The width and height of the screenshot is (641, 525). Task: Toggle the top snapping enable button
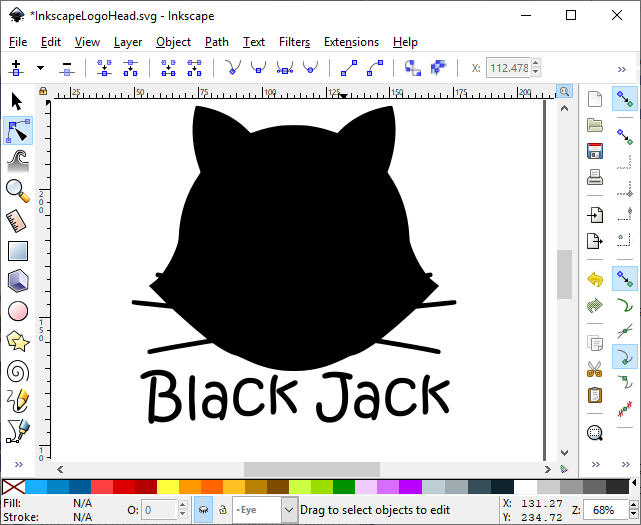pos(625,99)
